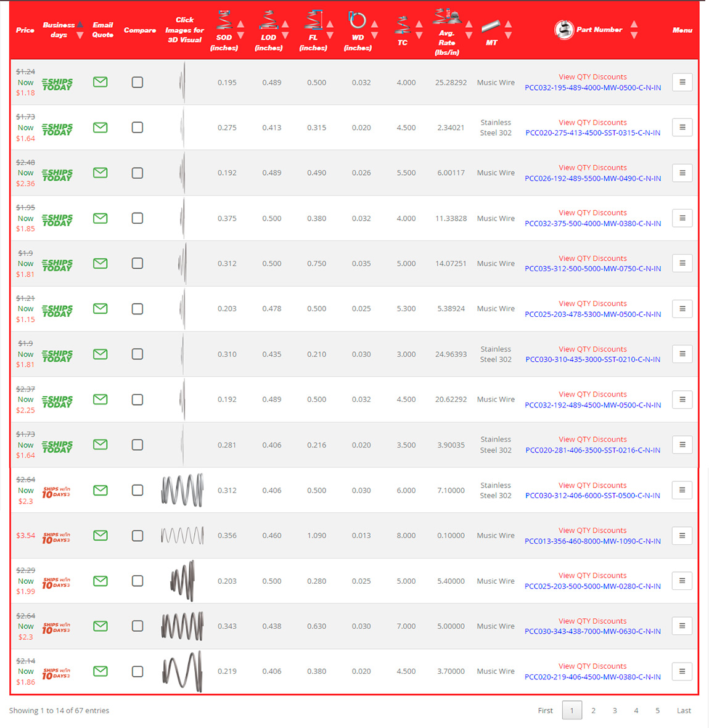Open email quote for the $3.54 spring
Image resolution: width=709 pixels, height=728 pixels.
[100, 535]
